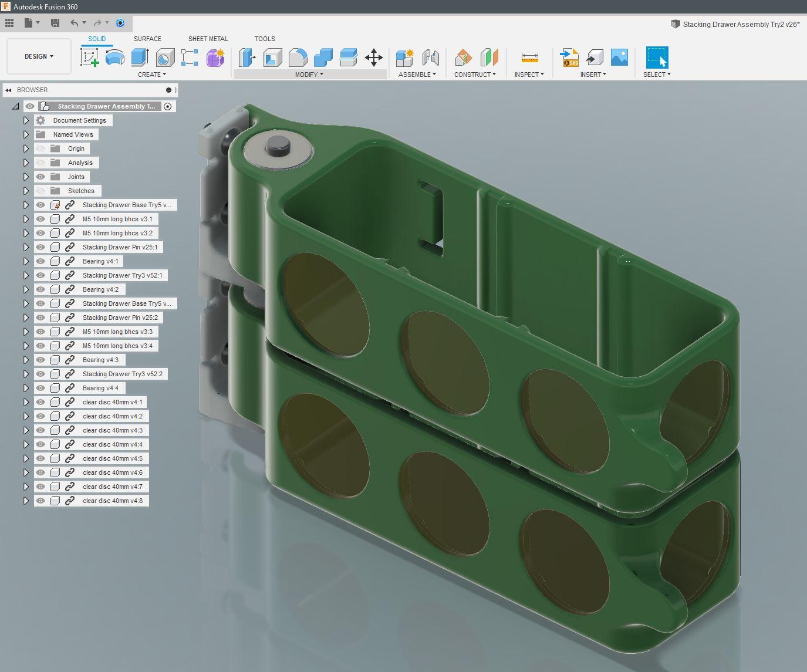807x672 pixels.
Task: Switch to the TOOLS tab
Action: coord(265,39)
